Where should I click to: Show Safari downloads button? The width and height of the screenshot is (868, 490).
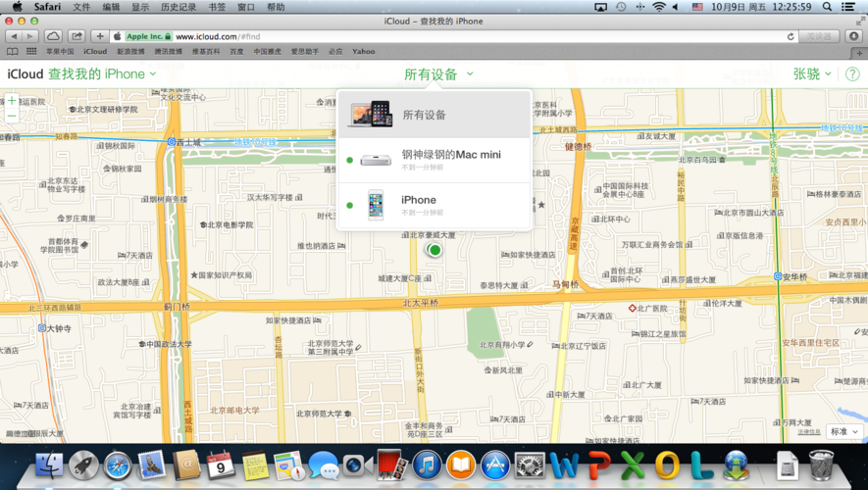click(x=854, y=36)
